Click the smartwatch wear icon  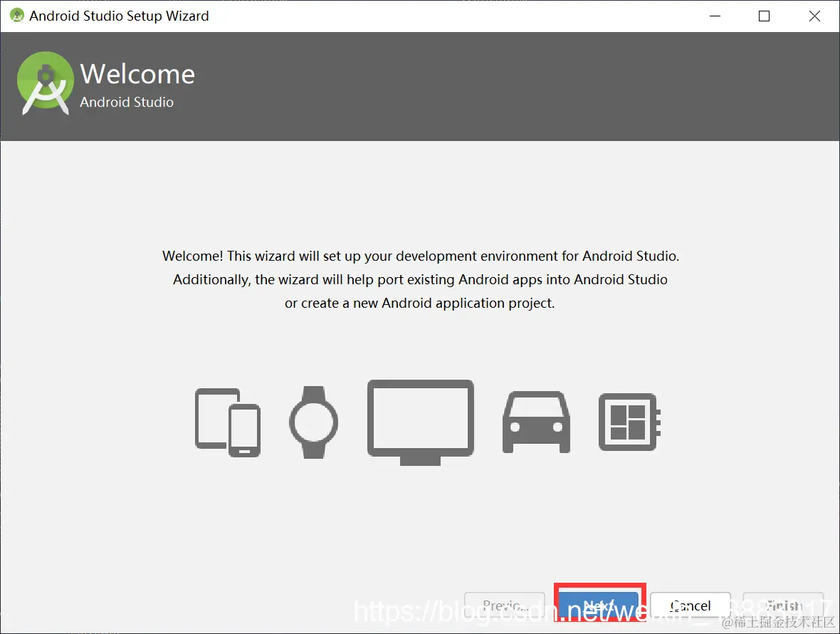pos(314,422)
